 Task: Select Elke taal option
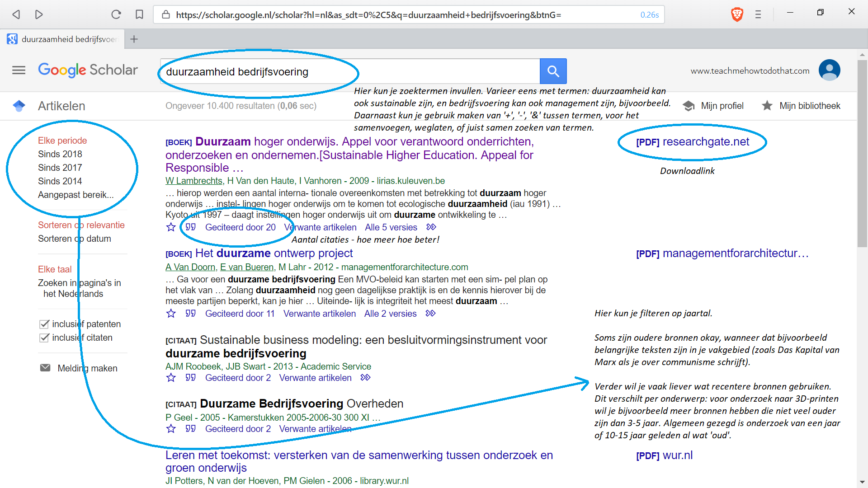(x=55, y=269)
